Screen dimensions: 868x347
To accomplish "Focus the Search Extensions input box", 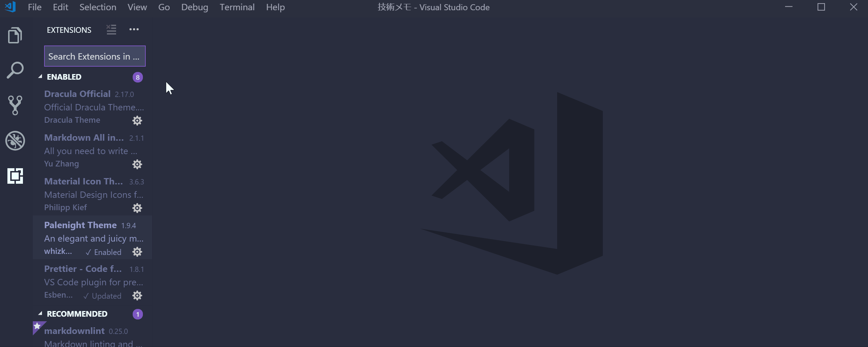I will coord(95,56).
